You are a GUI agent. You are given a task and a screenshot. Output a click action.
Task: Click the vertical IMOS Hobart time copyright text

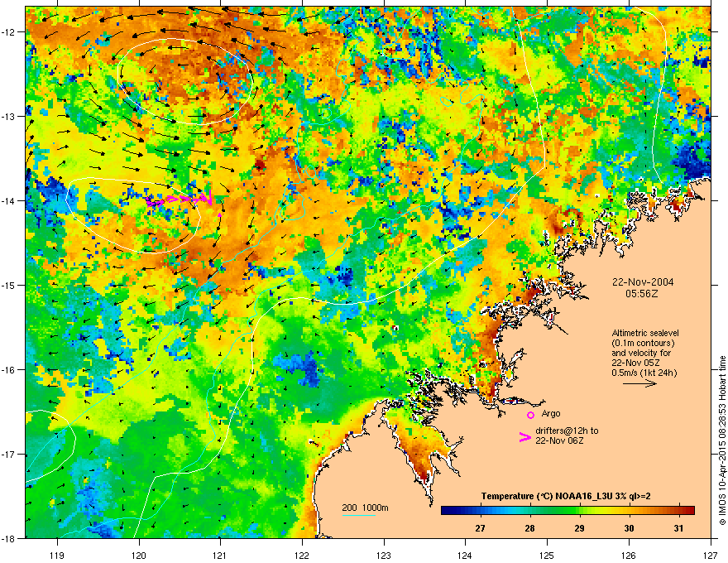(x=722, y=440)
